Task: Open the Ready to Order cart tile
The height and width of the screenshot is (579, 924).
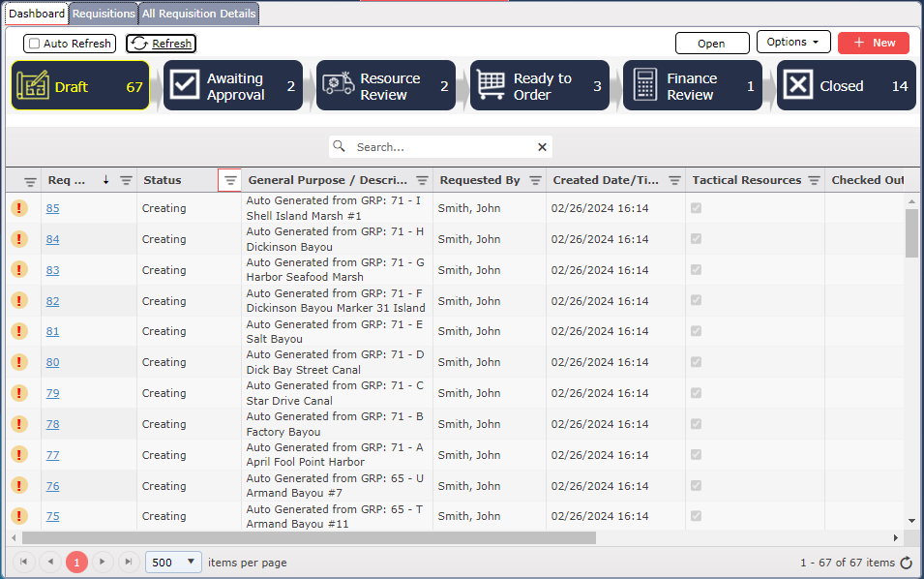Action: tap(492, 86)
